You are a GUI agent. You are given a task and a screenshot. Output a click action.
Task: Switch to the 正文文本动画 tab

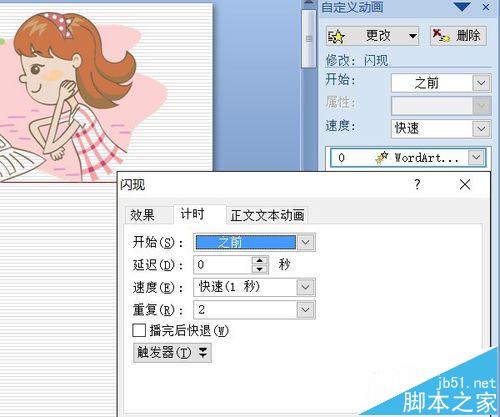point(267,215)
